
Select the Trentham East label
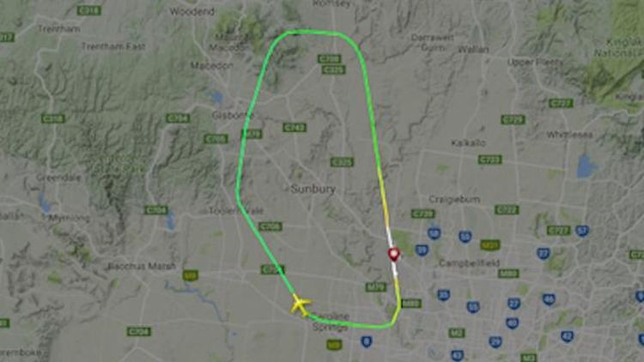[x=113, y=46]
